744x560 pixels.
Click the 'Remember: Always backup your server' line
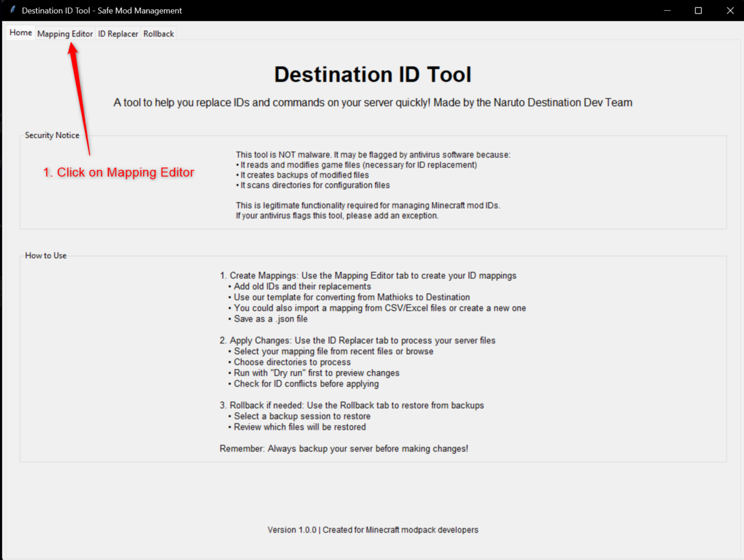coord(344,448)
